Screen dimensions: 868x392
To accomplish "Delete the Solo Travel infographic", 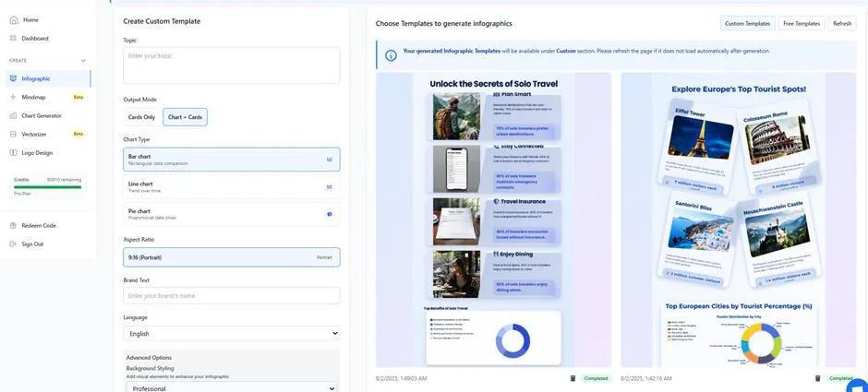I will coord(573,378).
